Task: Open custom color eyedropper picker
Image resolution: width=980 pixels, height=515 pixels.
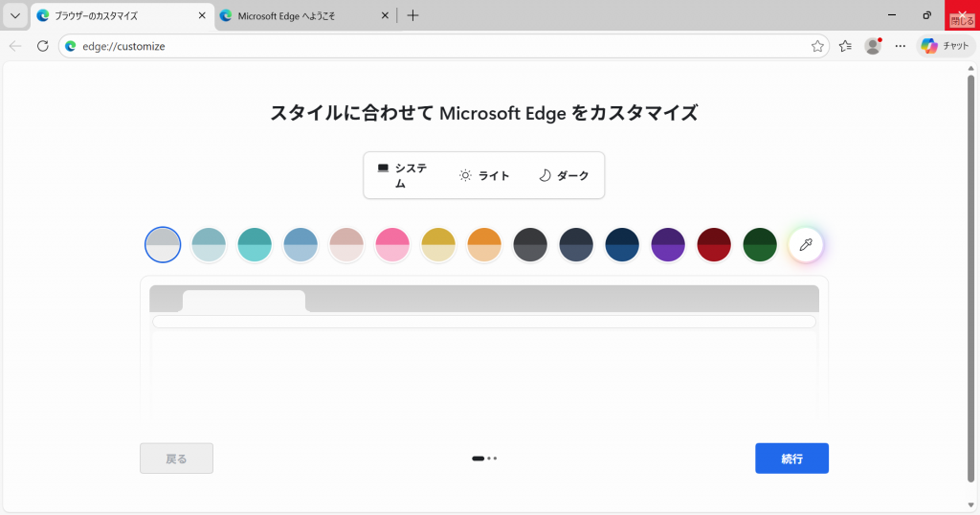Action: coord(806,245)
